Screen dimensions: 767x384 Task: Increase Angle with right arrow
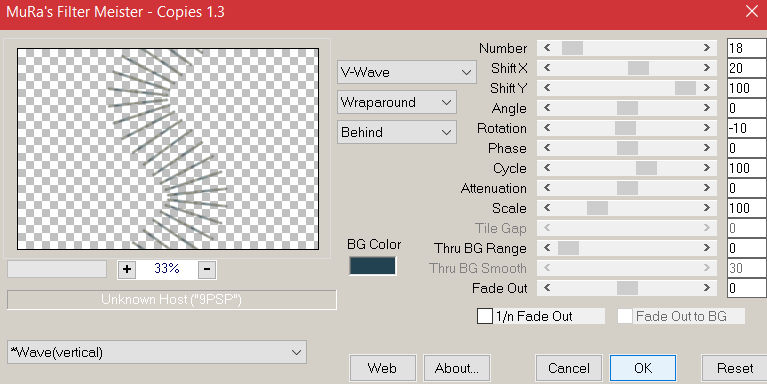pyautogui.click(x=707, y=108)
